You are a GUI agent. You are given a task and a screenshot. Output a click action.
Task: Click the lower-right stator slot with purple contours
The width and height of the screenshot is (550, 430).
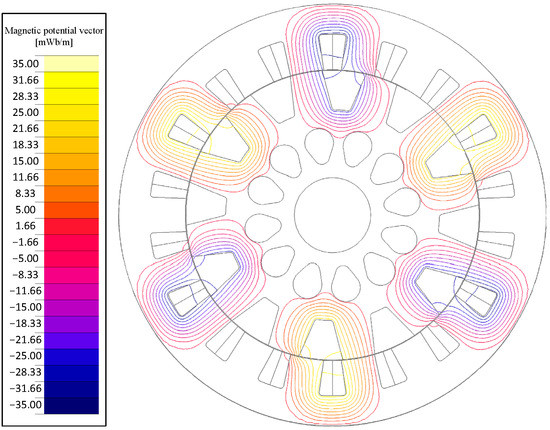456,291
